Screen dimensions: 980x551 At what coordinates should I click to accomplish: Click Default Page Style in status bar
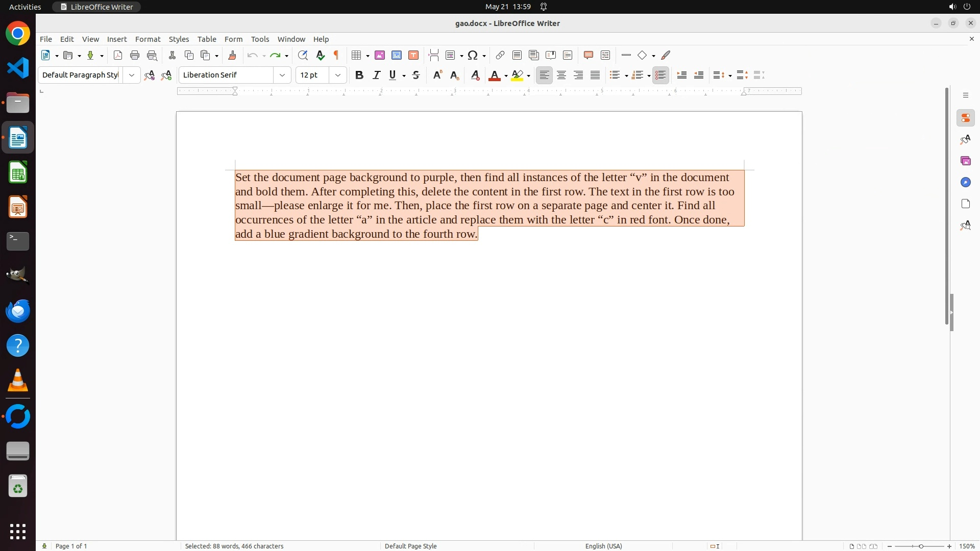pyautogui.click(x=410, y=546)
